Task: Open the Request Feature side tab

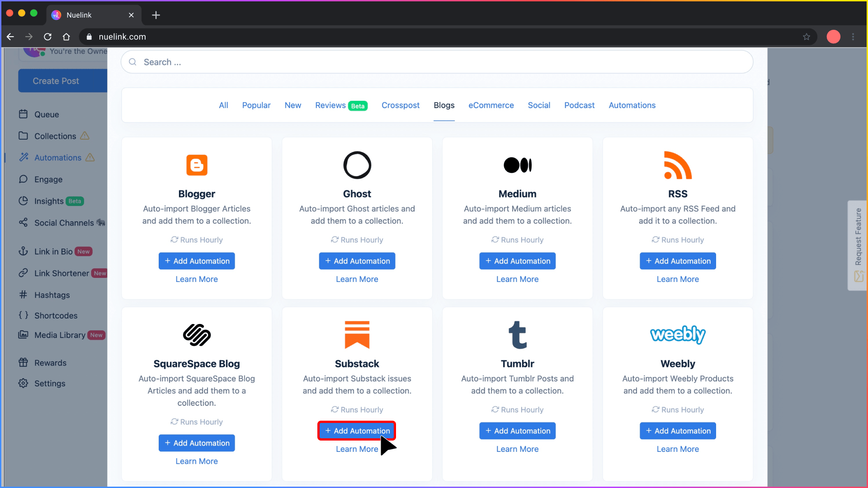Action: (x=858, y=245)
